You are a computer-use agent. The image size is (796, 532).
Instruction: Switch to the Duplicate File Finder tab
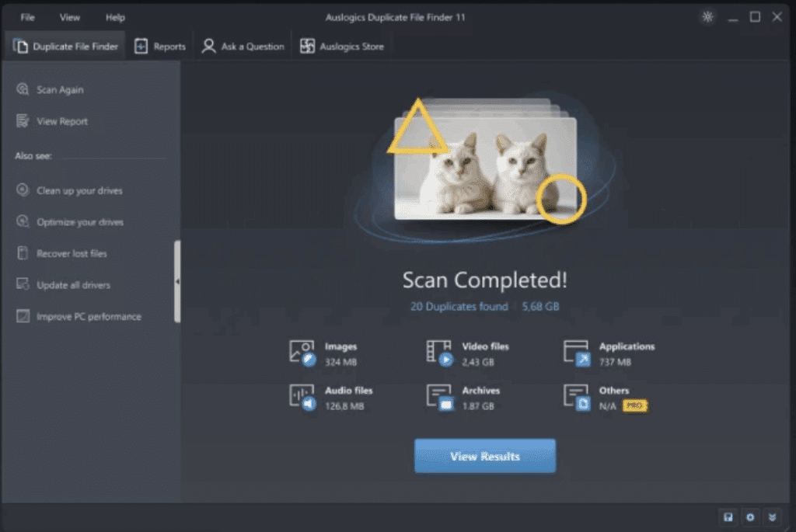pyautogui.click(x=65, y=46)
